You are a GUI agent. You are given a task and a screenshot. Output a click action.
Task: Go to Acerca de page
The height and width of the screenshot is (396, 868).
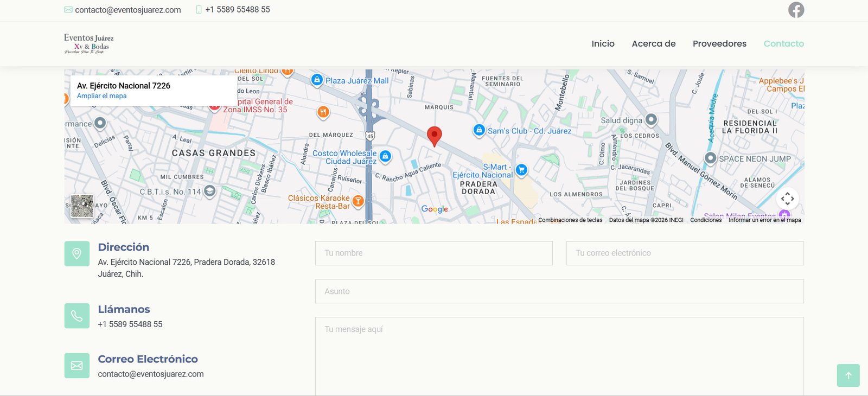click(653, 44)
